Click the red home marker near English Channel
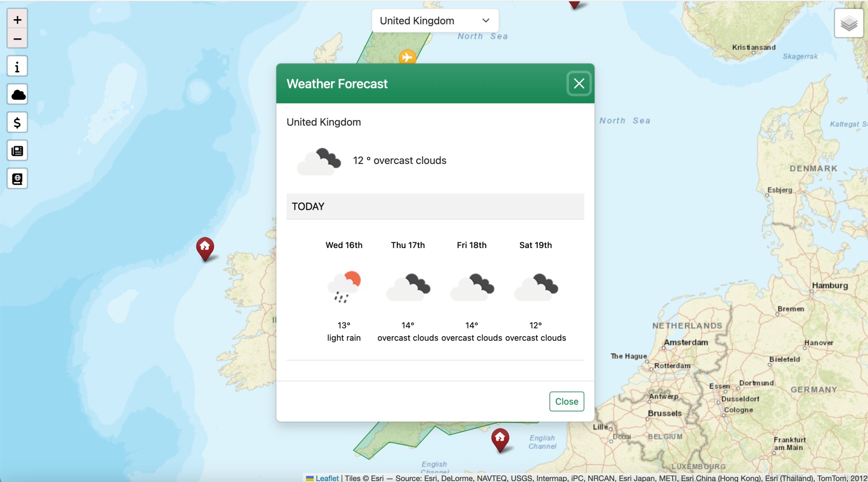Image resolution: width=868 pixels, height=482 pixels. coord(500,439)
